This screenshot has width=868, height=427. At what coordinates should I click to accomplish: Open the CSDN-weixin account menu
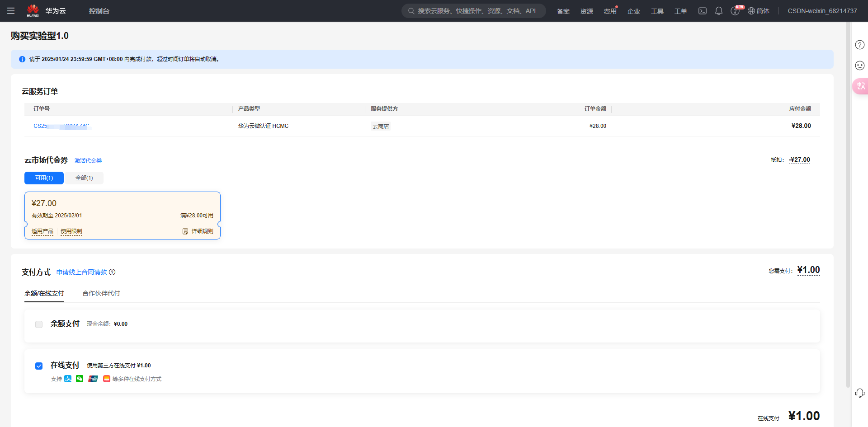tap(822, 11)
